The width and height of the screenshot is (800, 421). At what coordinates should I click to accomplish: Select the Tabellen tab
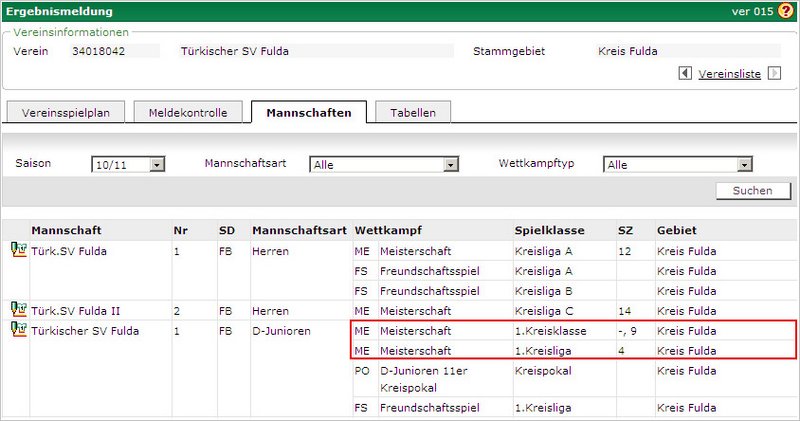[x=412, y=112]
